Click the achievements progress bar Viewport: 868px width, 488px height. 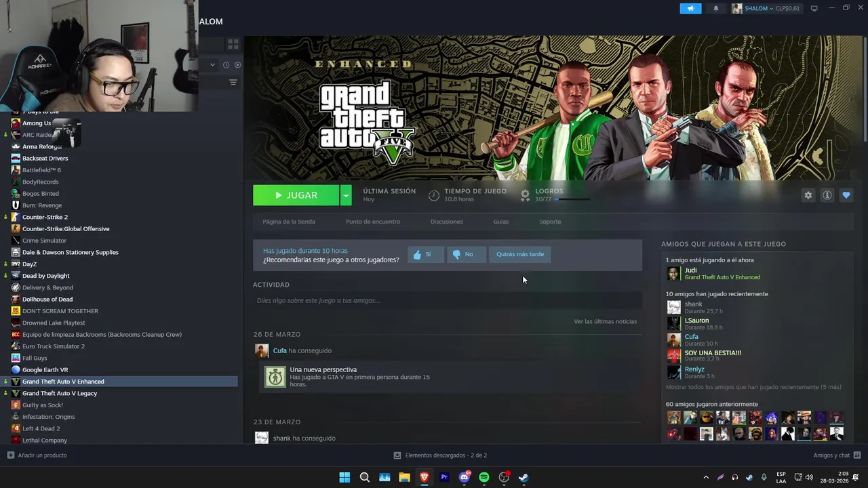click(572, 199)
